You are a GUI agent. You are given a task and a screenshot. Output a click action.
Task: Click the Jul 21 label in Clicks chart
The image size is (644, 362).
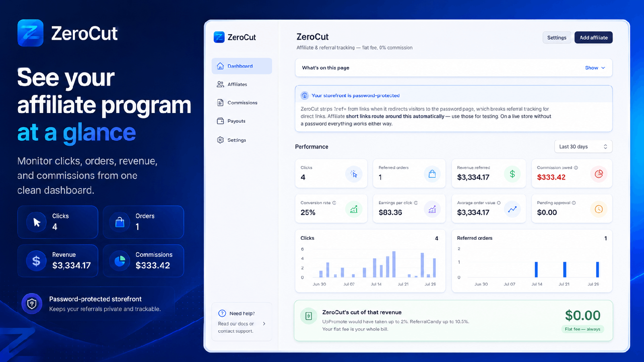tap(403, 284)
